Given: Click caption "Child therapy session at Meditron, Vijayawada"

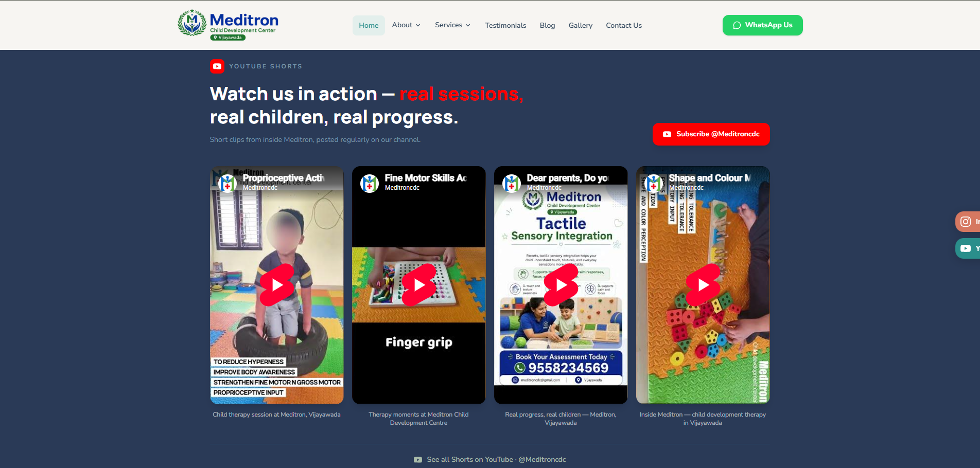Looking at the screenshot, I should (276, 415).
